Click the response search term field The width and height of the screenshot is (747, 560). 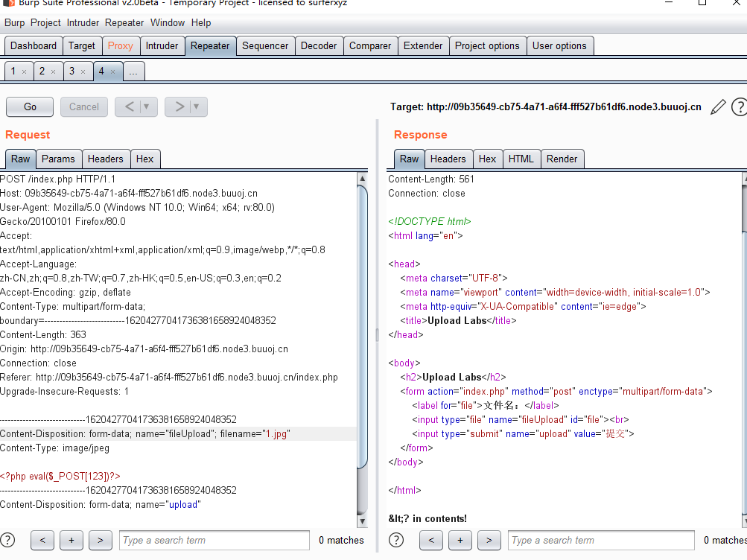(x=601, y=540)
